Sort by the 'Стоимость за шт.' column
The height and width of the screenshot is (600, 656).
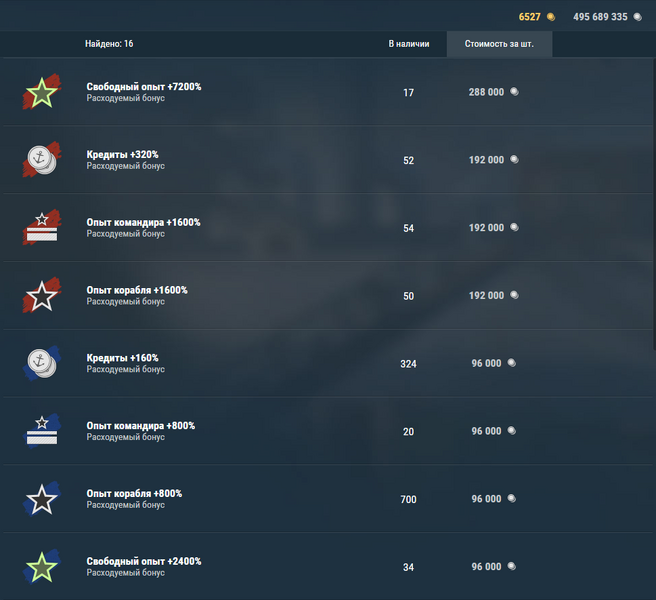(499, 44)
